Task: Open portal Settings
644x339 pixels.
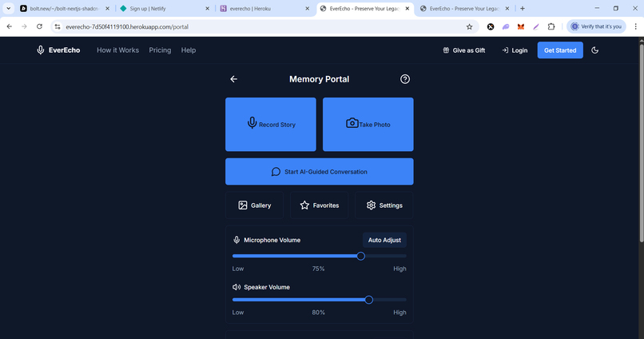Action: [x=384, y=205]
